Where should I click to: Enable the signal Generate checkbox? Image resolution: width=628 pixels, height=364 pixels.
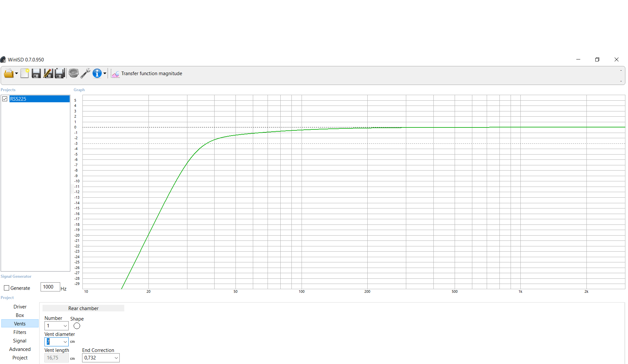point(7,288)
